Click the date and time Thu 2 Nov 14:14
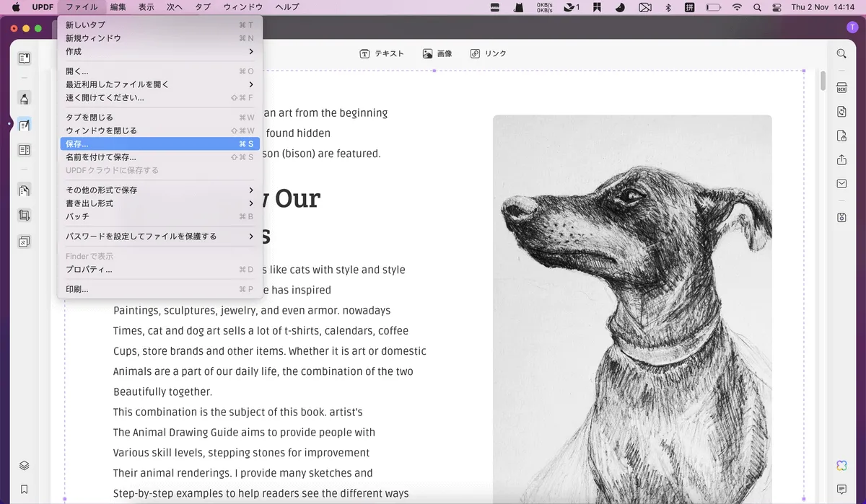Image resolution: width=866 pixels, height=504 pixels. tap(823, 7)
